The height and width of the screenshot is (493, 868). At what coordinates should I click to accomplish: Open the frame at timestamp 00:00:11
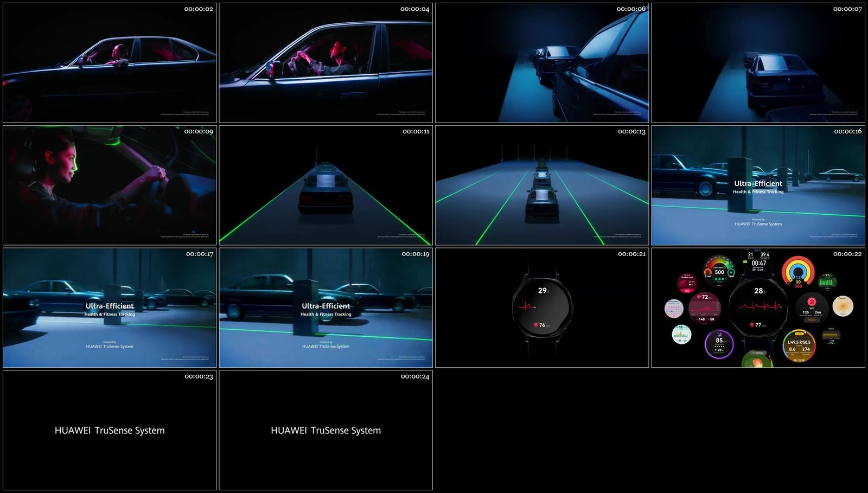(325, 185)
